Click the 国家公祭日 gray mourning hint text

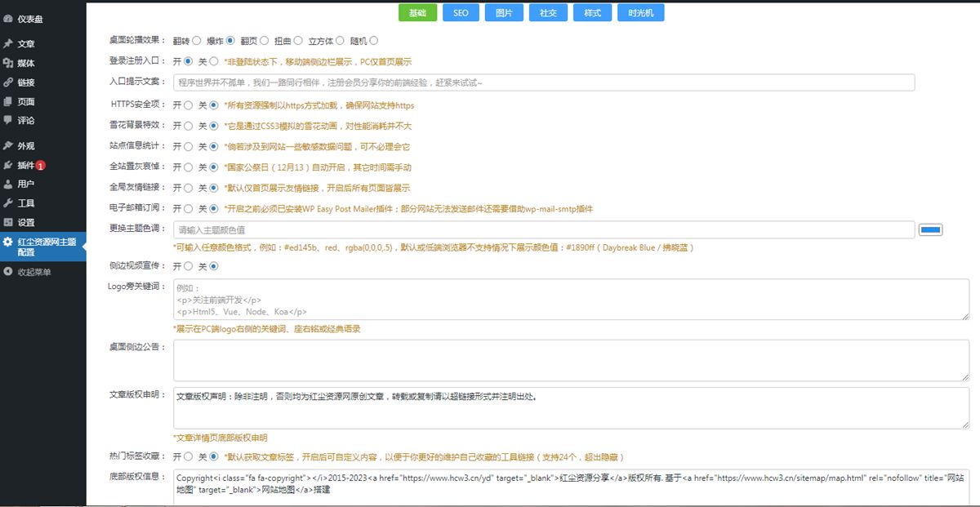pyautogui.click(x=318, y=167)
